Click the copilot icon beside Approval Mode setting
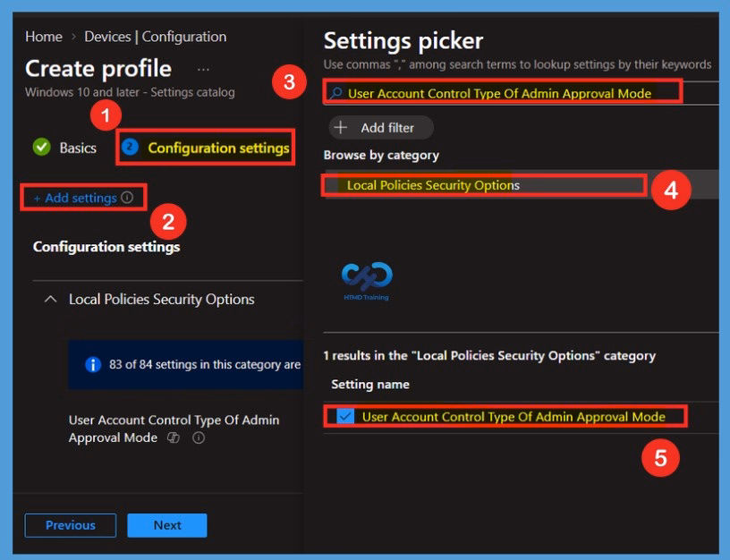The image size is (730, 560). tap(174, 437)
